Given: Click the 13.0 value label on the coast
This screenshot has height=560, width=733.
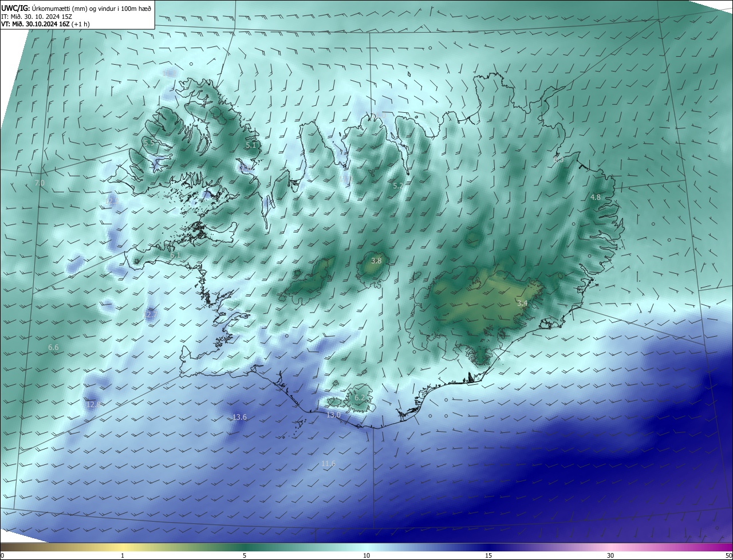Looking at the screenshot, I should (333, 415).
